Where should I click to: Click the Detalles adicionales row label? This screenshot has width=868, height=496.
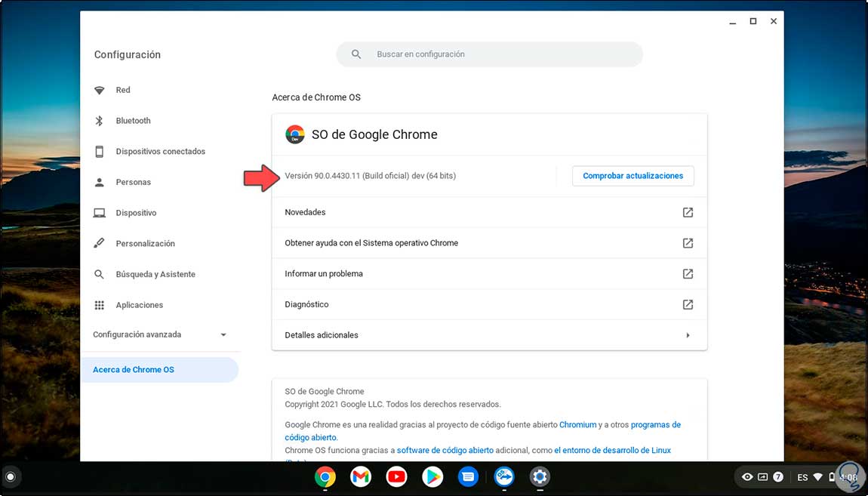click(x=321, y=335)
